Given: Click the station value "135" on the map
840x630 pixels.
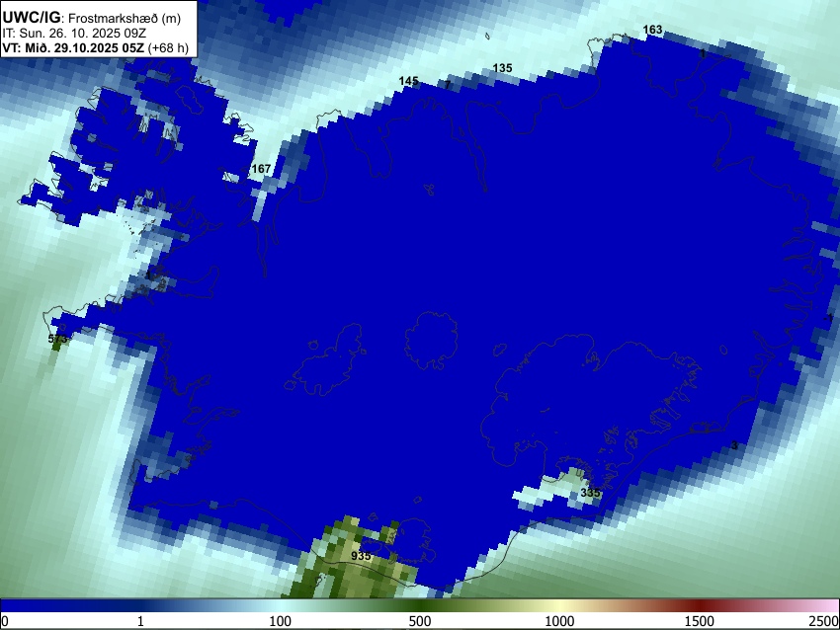Looking at the screenshot, I should [x=502, y=68].
